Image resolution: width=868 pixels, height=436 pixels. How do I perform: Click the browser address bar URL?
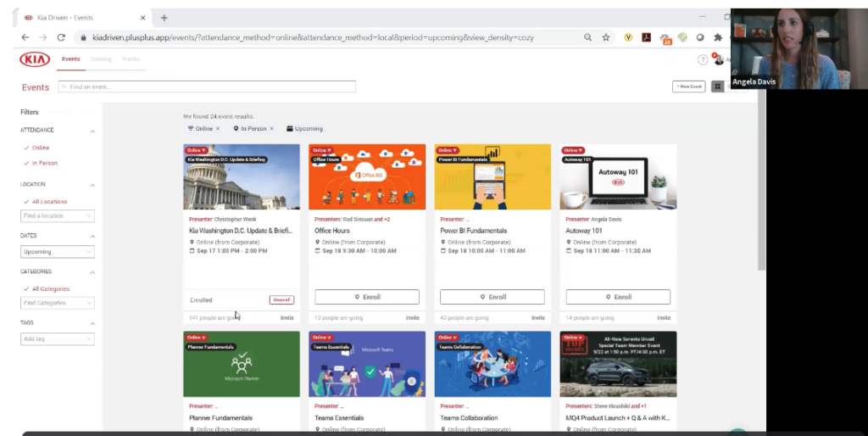(313, 37)
